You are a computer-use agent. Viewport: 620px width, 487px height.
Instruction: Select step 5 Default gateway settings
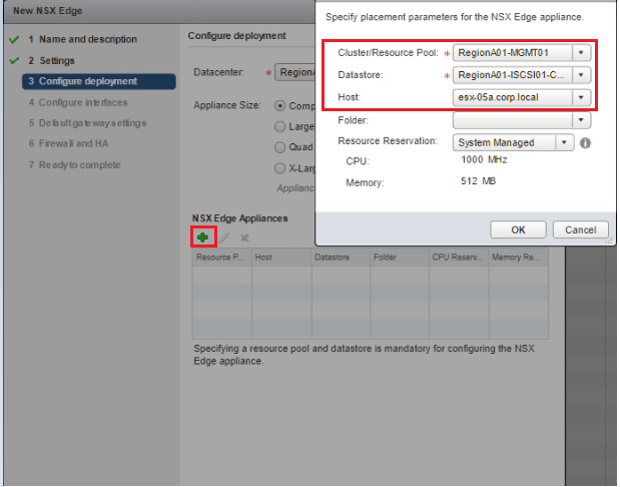(x=87, y=123)
